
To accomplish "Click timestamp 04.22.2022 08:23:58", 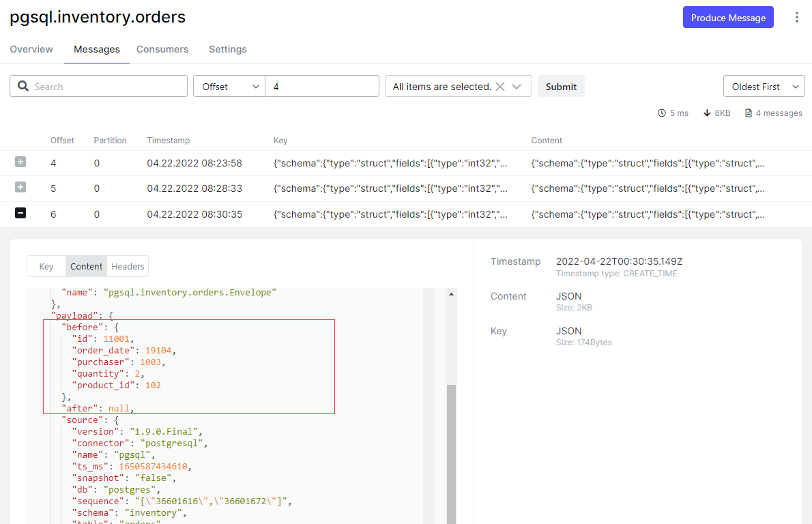I will (x=194, y=163).
